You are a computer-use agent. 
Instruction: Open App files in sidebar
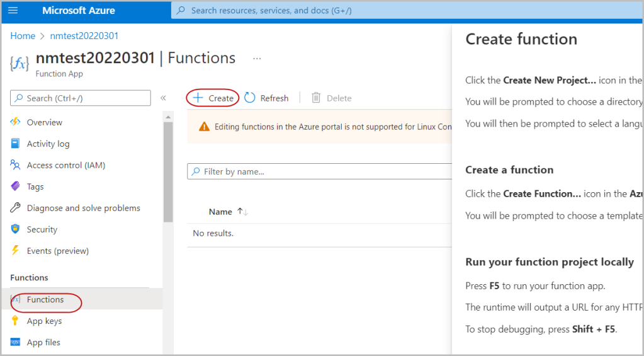click(x=43, y=342)
